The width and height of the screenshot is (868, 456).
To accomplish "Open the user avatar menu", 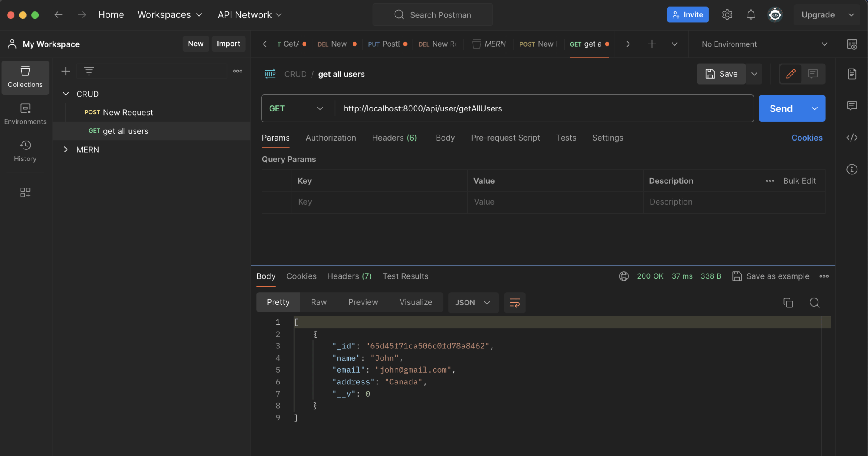I will click(775, 15).
